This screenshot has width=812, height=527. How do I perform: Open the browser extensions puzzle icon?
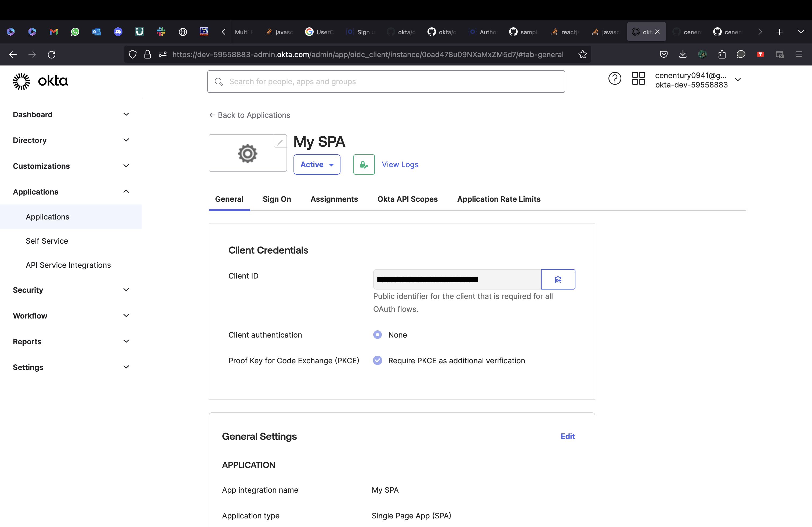[x=722, y=54]
